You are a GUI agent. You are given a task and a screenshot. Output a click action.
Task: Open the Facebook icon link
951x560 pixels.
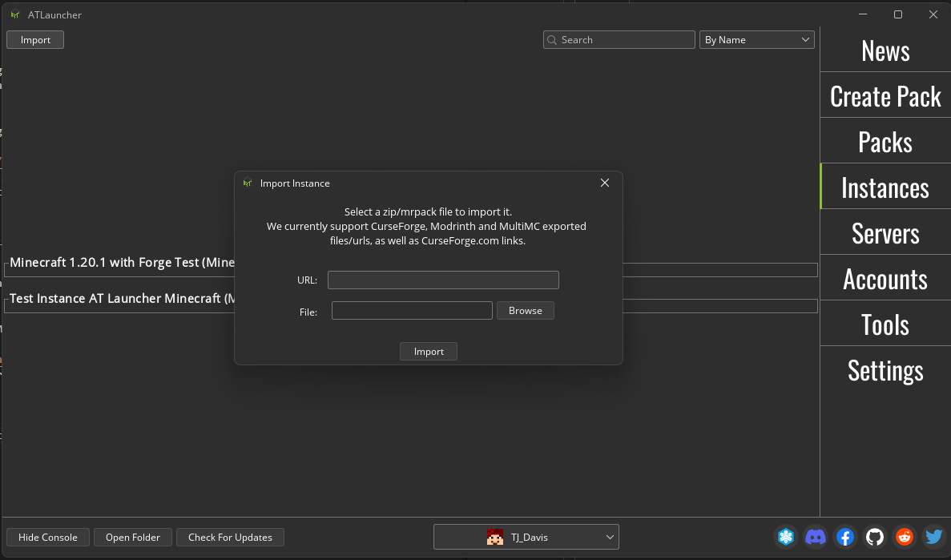pyautogui.click(x=845, y=536)
